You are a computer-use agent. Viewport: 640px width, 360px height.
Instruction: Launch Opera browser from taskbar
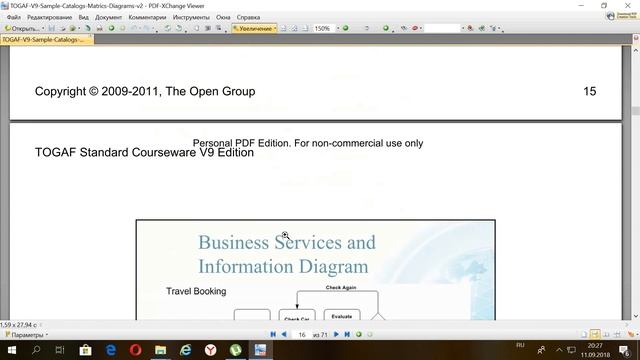[136, 350]
